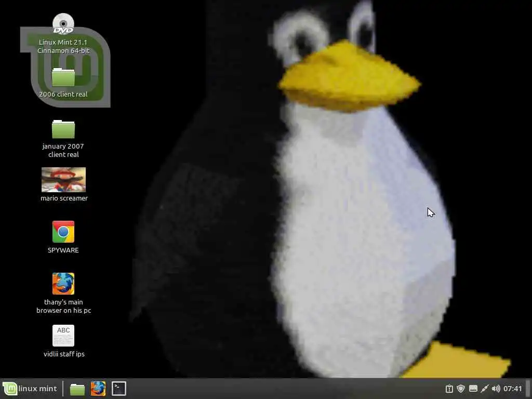Launch Firefox from the taskbar
Image resolution: width=532 pixels, height=399 pixels.
(x=98, y=389)
